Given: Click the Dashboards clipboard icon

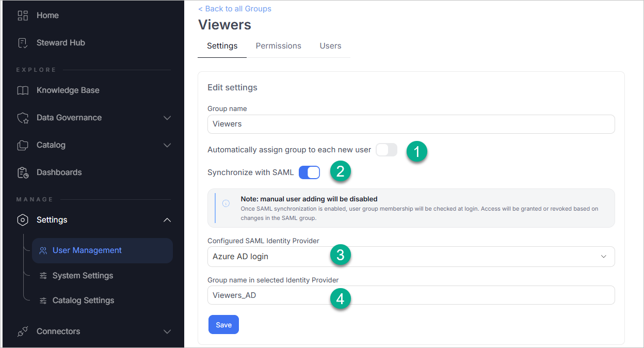Looking at the screenshot, I should pos(23,172).
